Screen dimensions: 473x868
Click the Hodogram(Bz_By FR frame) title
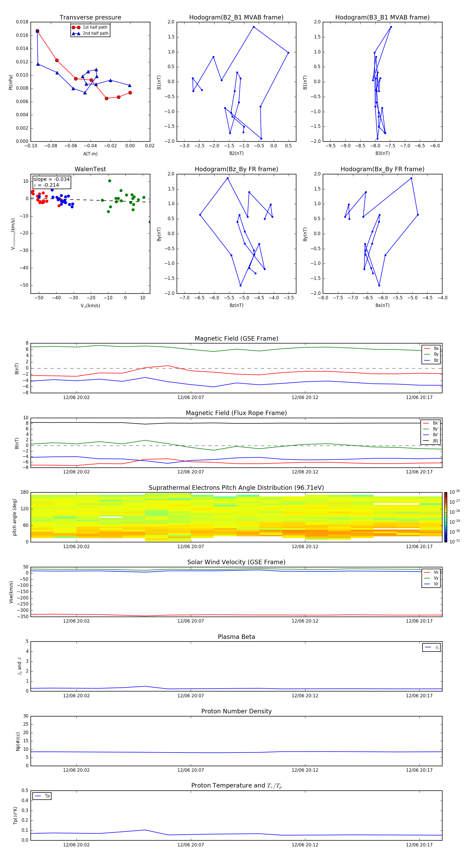pos(236,169)
